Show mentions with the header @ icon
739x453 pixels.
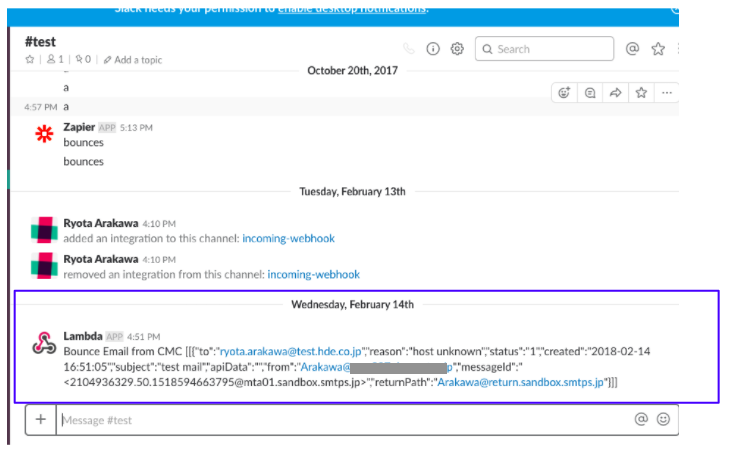coord(632,49)
